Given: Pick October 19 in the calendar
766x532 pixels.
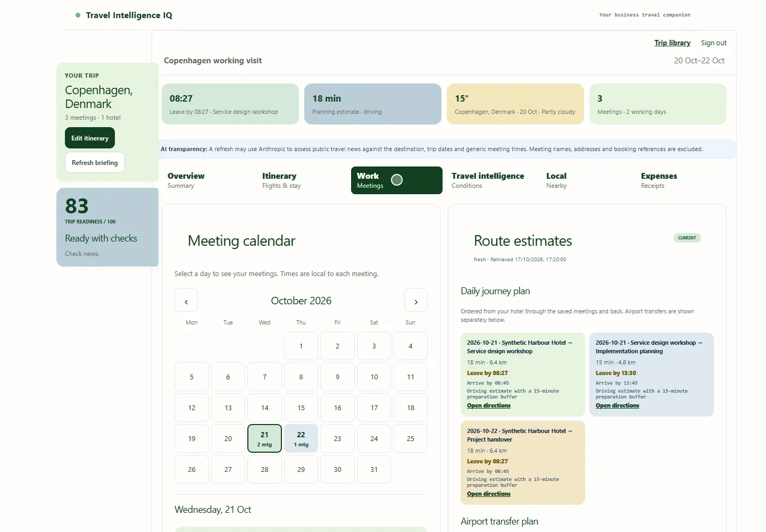Looking at the screenshot, I should (191, 438).
